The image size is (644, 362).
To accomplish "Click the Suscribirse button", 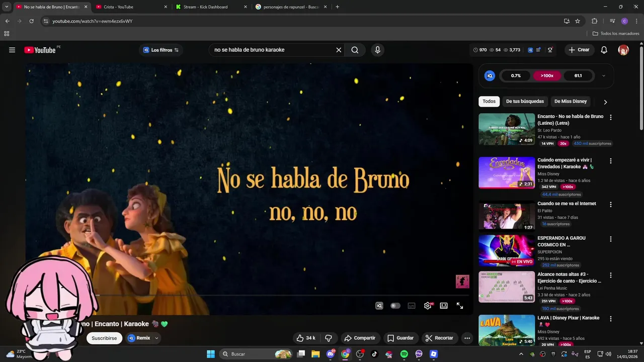I will tap(104, 338).
